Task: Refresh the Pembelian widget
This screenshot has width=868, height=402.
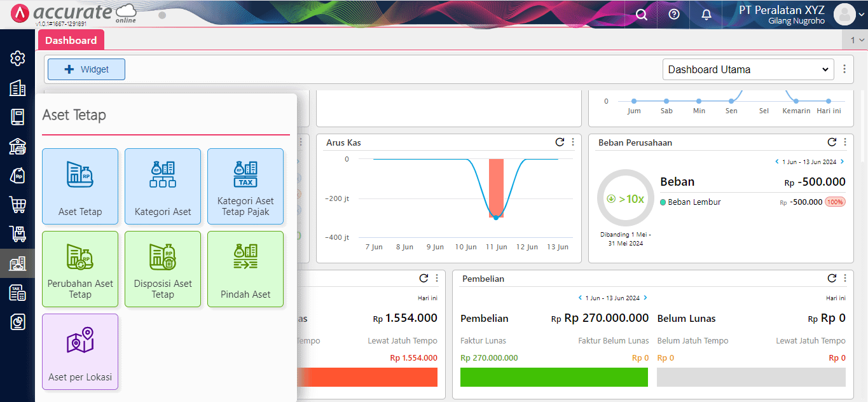Action: pyautogui.click(x=832, y=279)
